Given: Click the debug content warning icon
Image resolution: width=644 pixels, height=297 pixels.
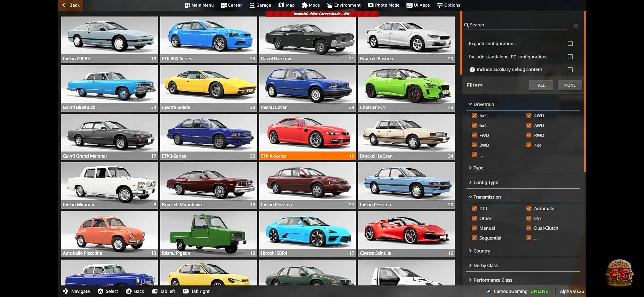Looking at the screenshot, I should pyautogui.click(x=472, y=70).
